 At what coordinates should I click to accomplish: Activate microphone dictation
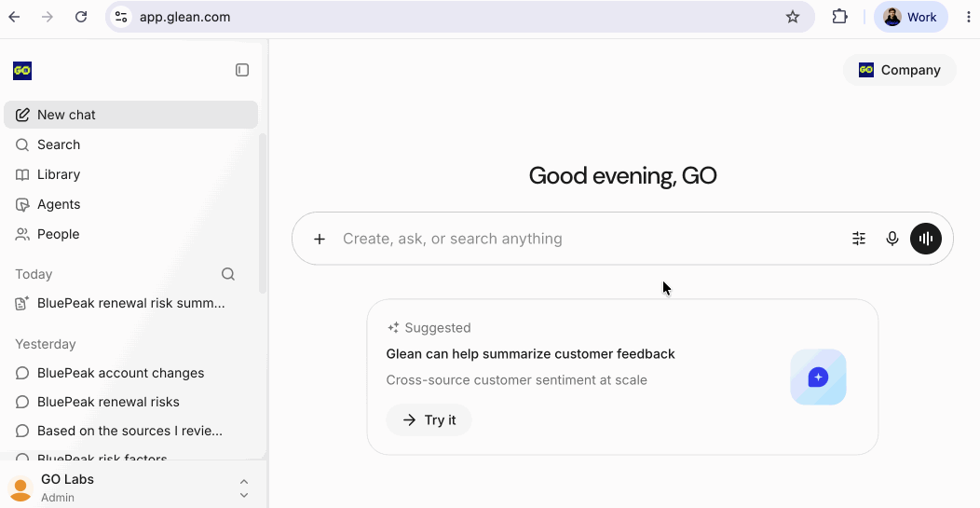coord(892,239)
